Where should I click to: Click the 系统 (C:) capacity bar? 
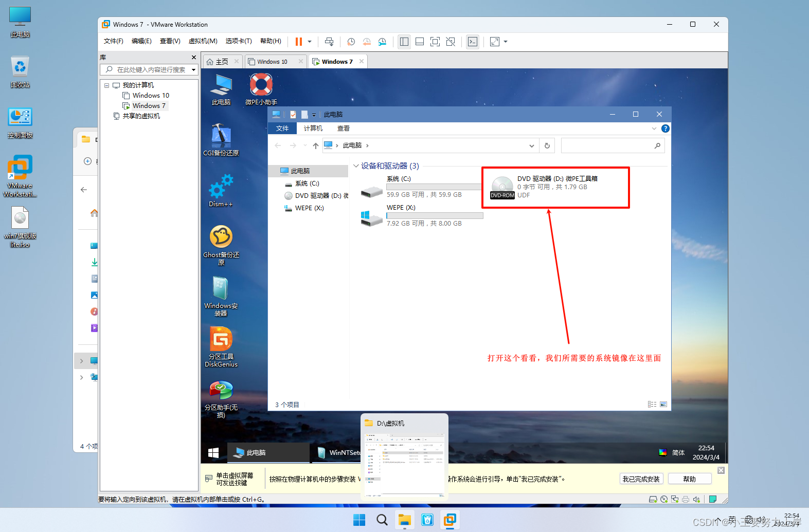pyautogui.click(x=434, y=187)
